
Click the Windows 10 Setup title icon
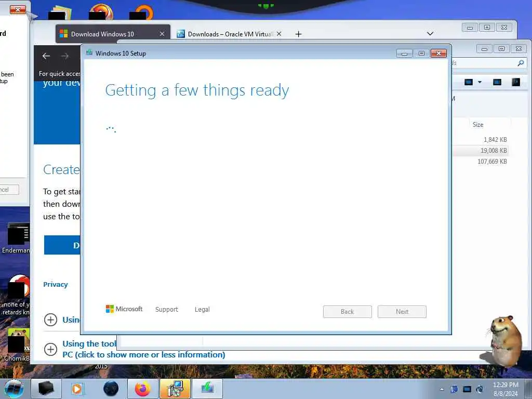[89, 52]
